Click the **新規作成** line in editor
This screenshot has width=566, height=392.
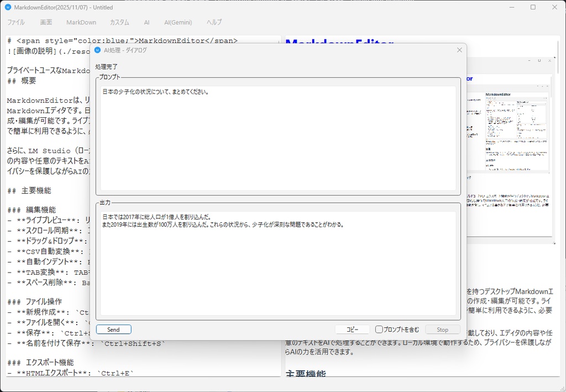(49, 312)
